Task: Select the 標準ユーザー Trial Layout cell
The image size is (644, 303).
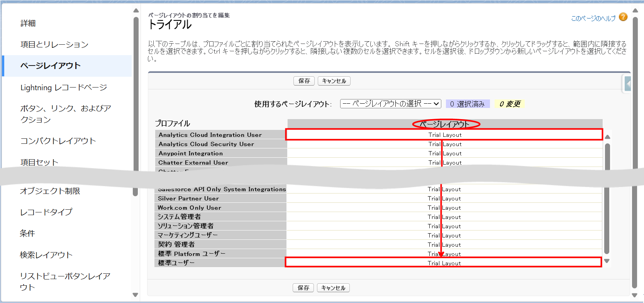Action: (x=444, y=263)
